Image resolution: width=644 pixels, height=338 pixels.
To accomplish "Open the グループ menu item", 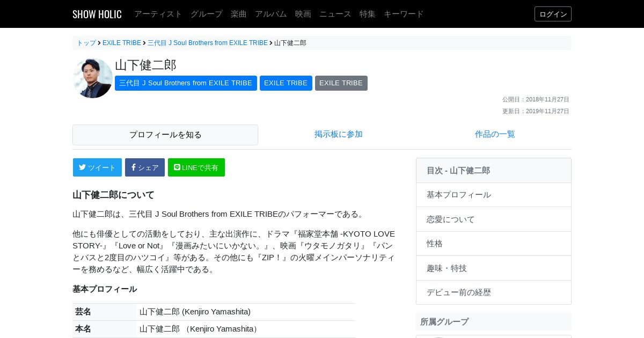I will pyautogui.click(x=207, y=14).
